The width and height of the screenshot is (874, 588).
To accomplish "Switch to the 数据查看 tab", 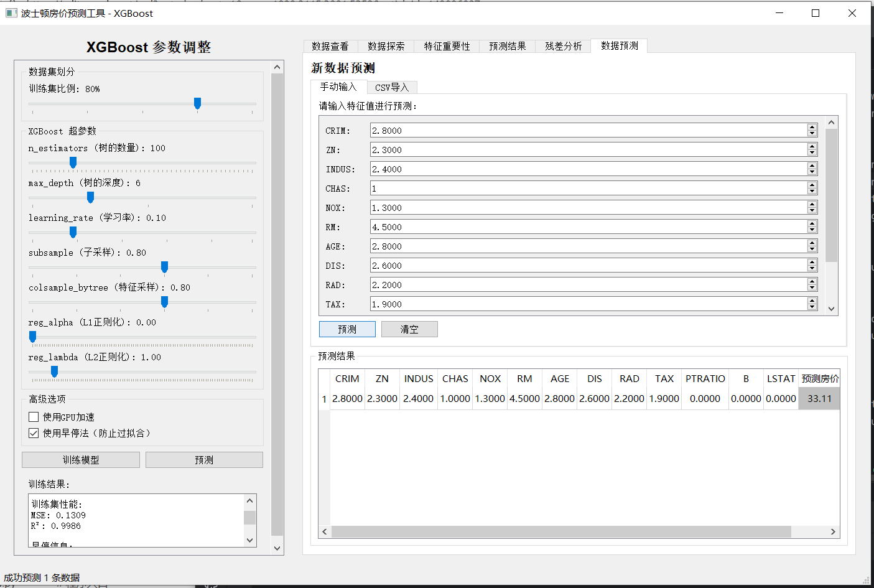I will 330,46.
